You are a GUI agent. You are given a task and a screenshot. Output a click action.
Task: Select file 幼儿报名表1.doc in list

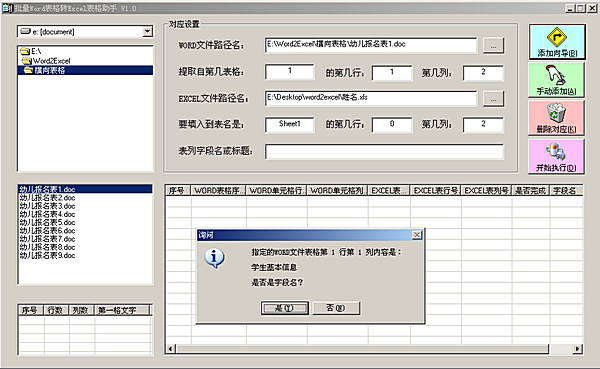pyautogui.click(x=85, y=189)
